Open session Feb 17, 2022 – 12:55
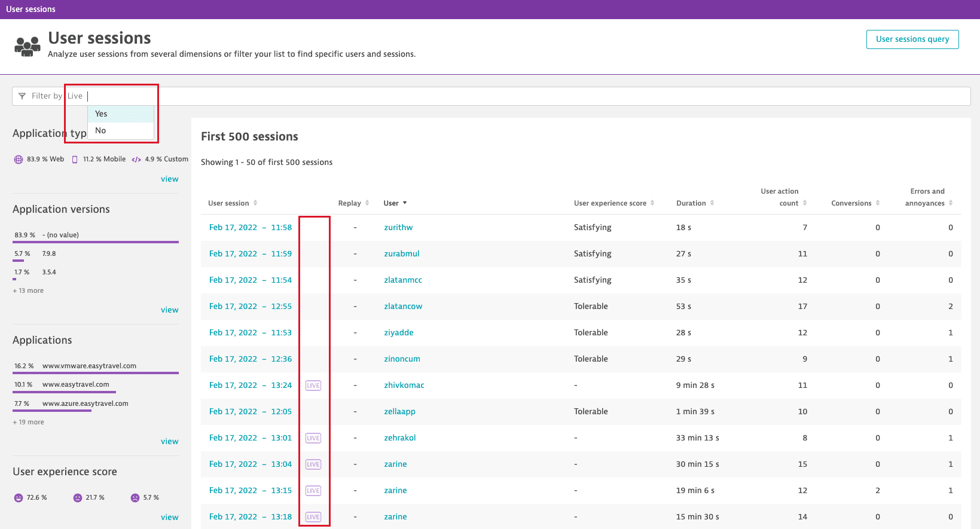The width and height of the screenshot is (980, 529). click(251, 307)
